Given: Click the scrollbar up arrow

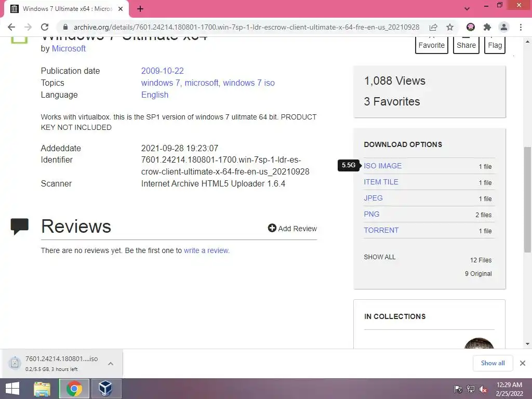Looking at the screenshot, I should pos(527,42).
